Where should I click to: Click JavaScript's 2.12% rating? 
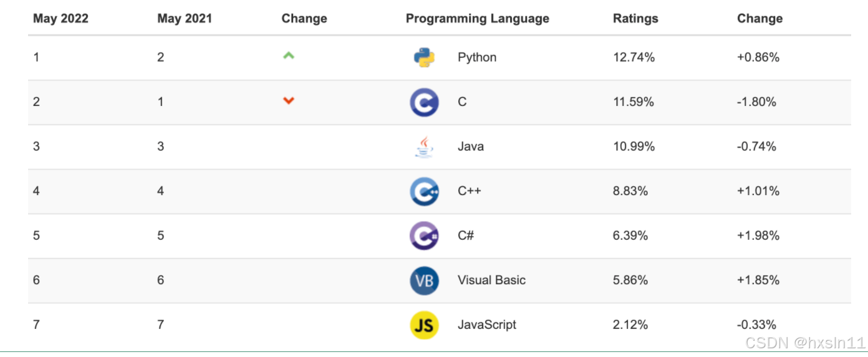(630, 325)
